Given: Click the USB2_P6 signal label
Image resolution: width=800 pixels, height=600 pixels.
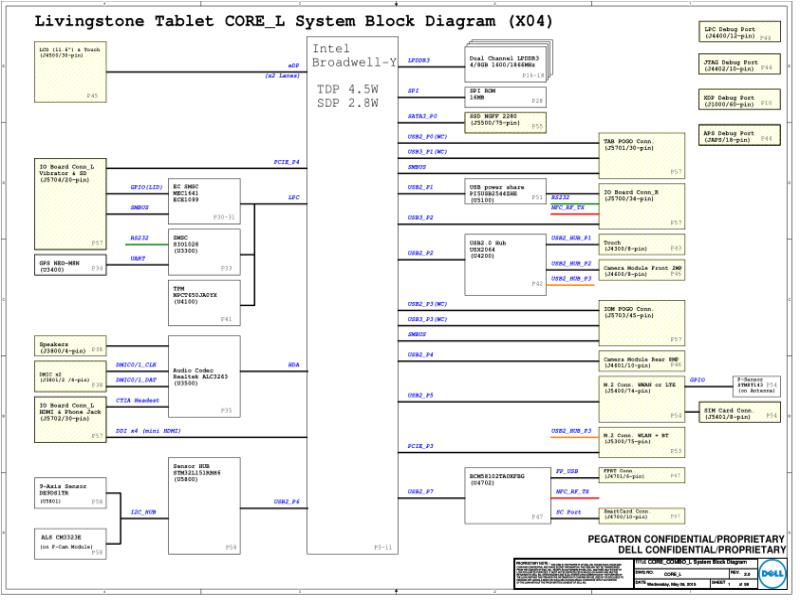Looking at the screenshot, I should point(286,502).
